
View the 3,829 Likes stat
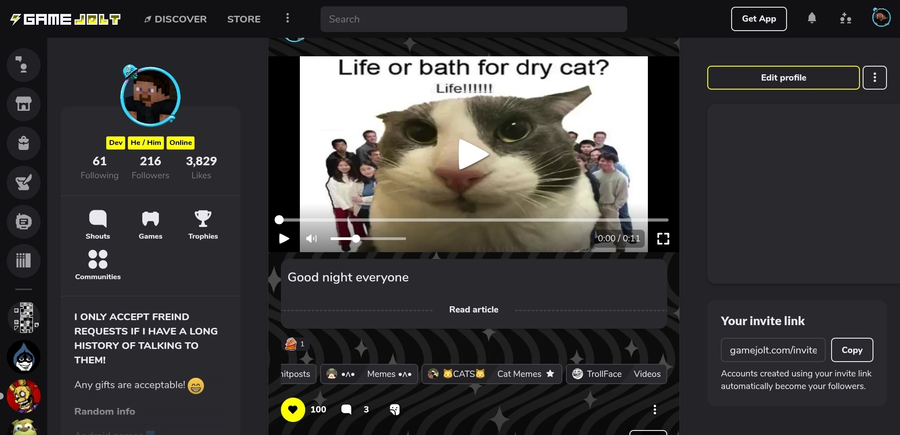pyautogui.click(x=201, y=168)
